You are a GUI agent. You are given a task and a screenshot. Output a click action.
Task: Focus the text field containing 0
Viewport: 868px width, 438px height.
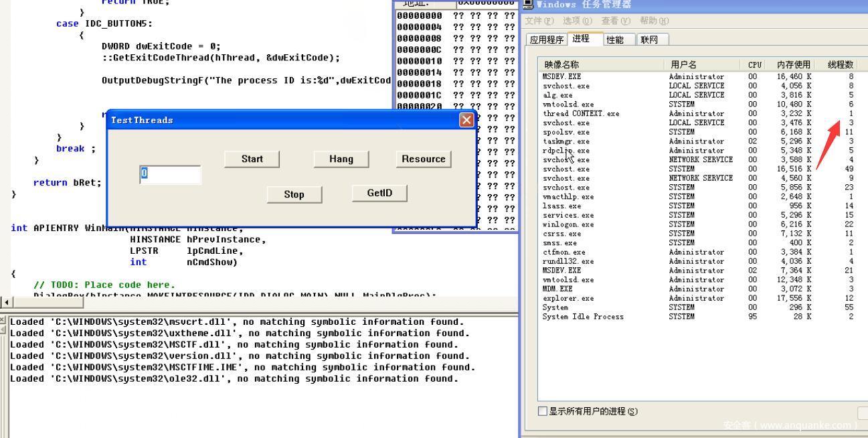[170, 175]
